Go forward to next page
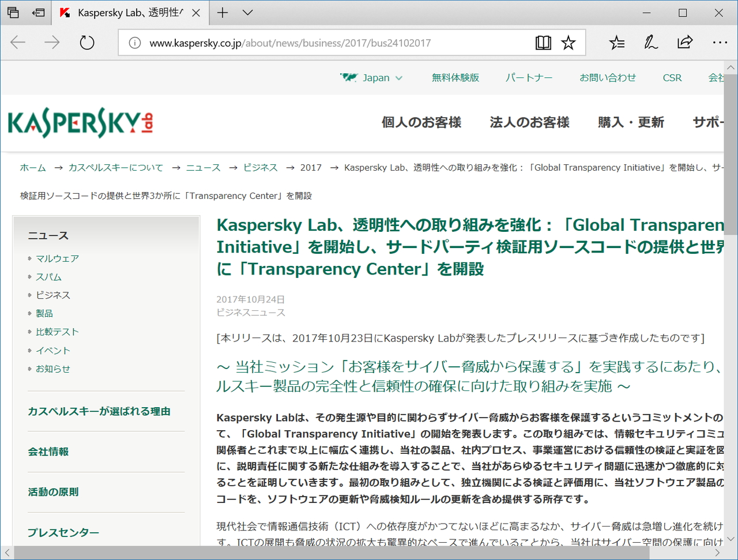The height and width of the screenshot is (560, 738). [x=52, y=43]
